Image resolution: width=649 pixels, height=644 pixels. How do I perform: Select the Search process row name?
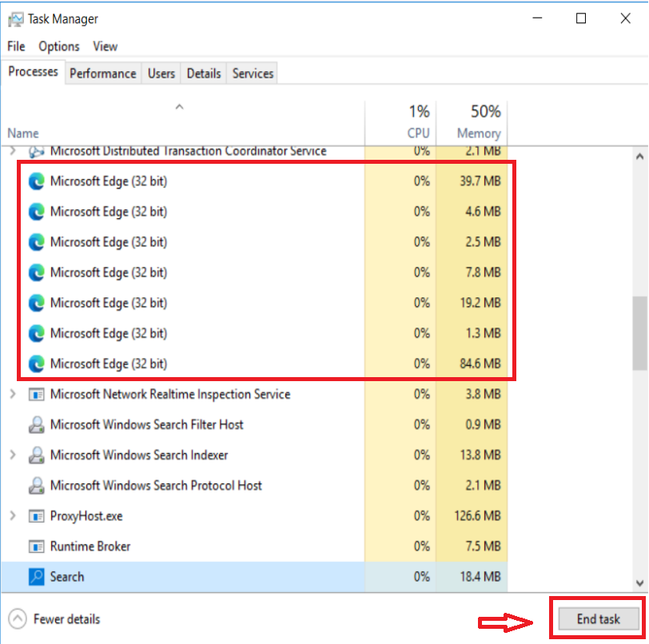tap(67, 577)
